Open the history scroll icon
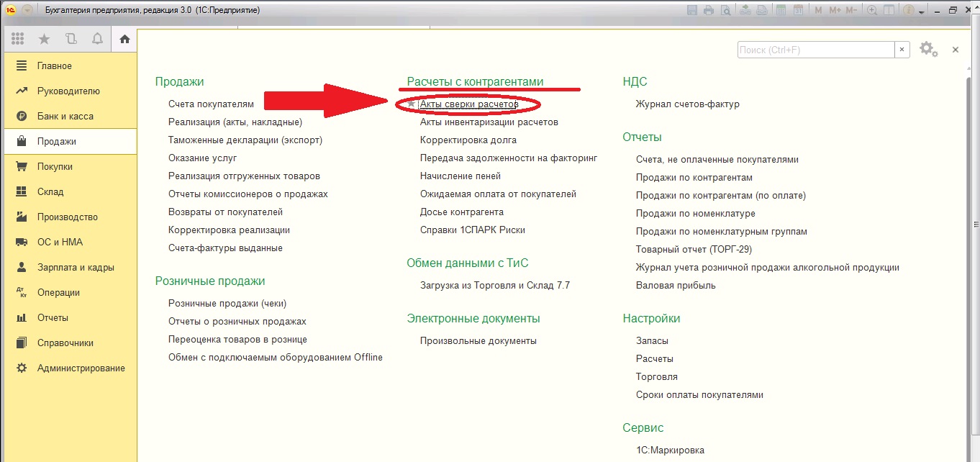The width and height of the screenshot is (980, 462). point(71,39)
